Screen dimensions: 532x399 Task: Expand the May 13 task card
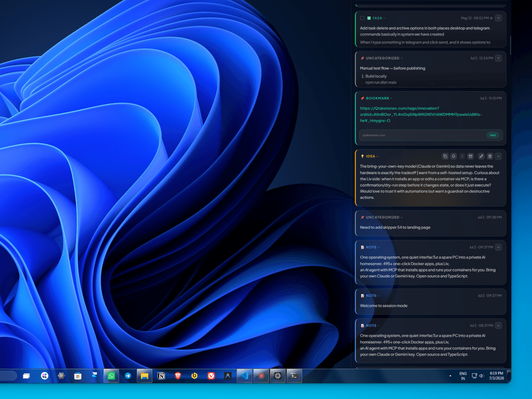point(498,18)
